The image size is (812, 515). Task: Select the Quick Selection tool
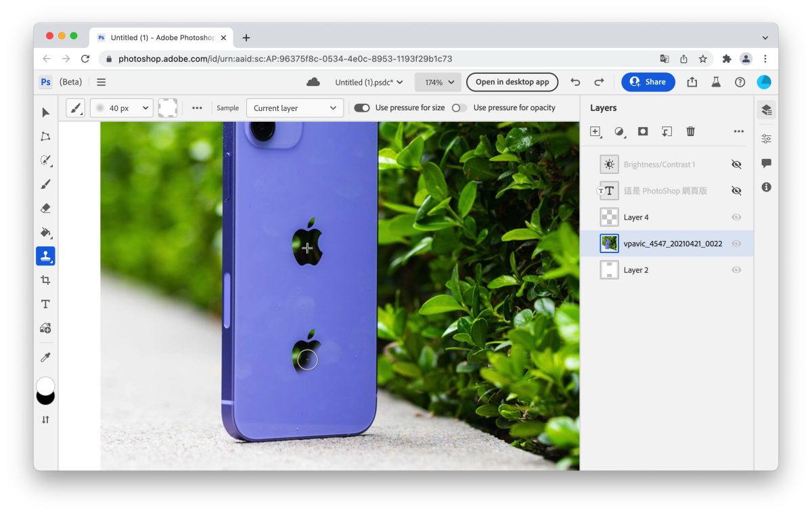point(45,160)
